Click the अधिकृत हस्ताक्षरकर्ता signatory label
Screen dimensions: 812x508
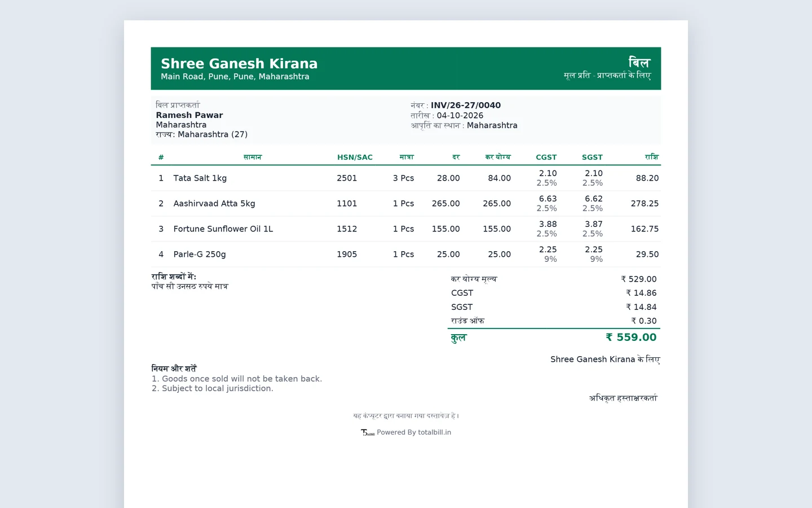point(623,398)
